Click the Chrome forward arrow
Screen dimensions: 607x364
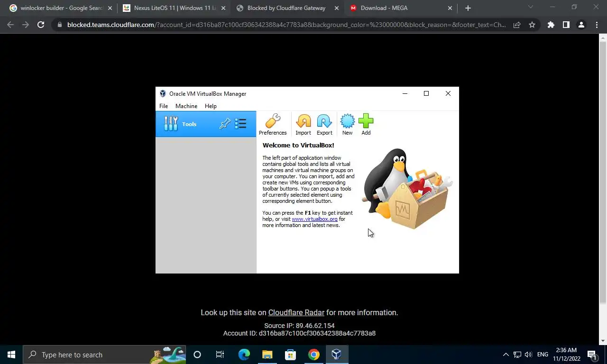26,25
